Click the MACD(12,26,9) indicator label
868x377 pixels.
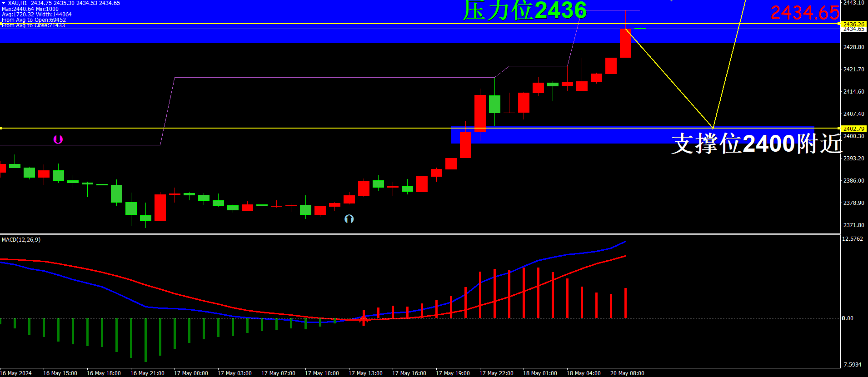point(21,239)
